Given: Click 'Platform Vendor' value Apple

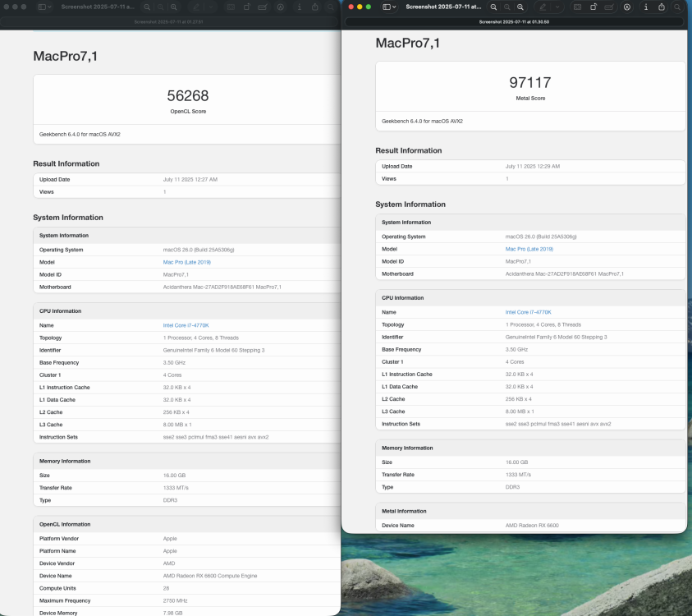Looking at the screenshot, I should [x=170, y=539].
